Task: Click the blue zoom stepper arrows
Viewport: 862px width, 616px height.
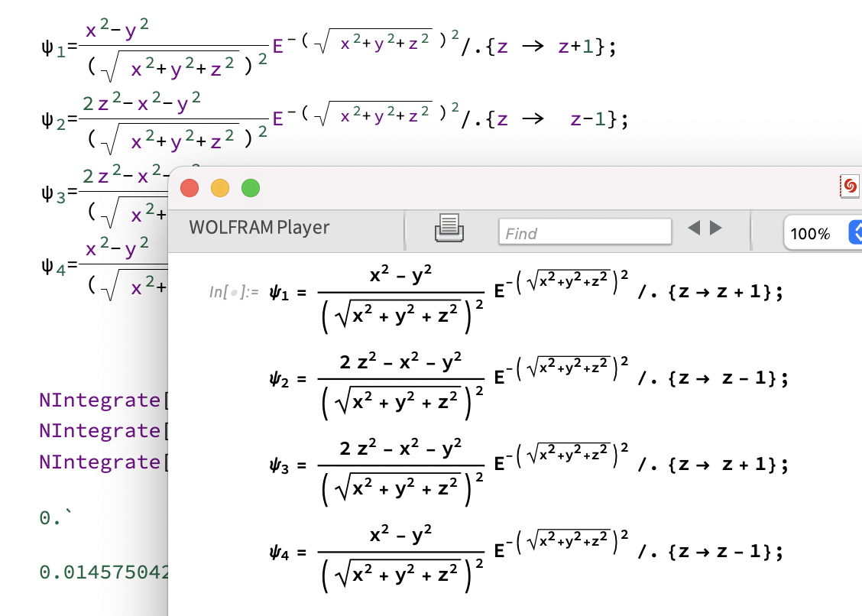Action: point(855,233)
